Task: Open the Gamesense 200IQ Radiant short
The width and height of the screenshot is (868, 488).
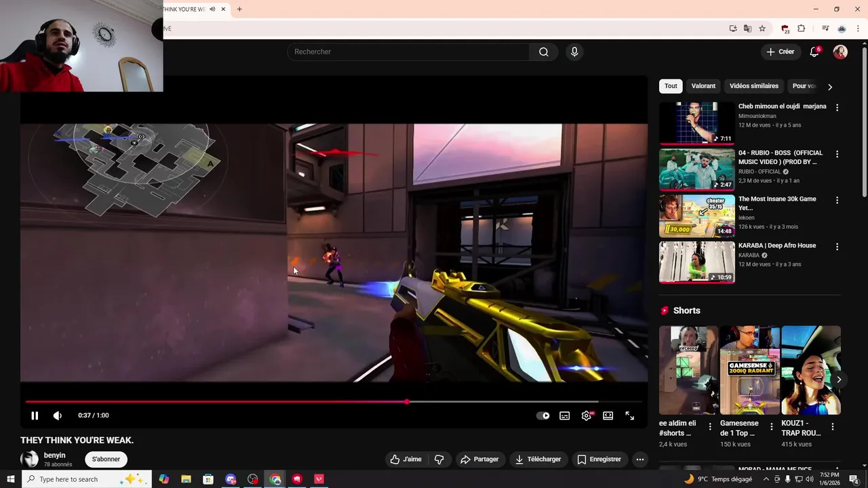Action: coord(749,370)
